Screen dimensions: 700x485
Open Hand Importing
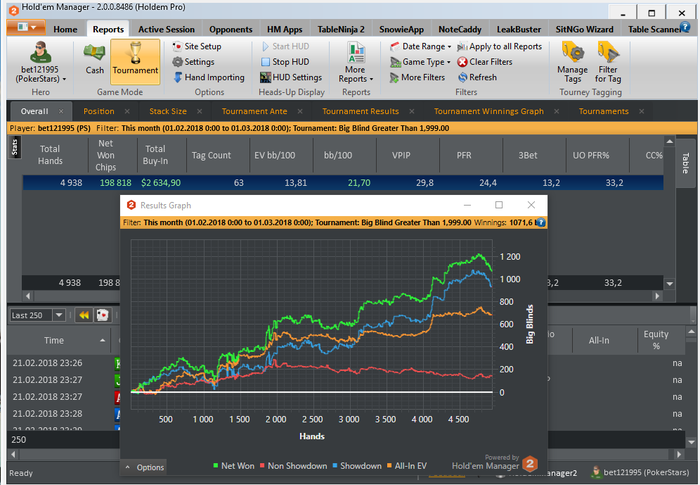pyautogui.click(x=209, y=77)
